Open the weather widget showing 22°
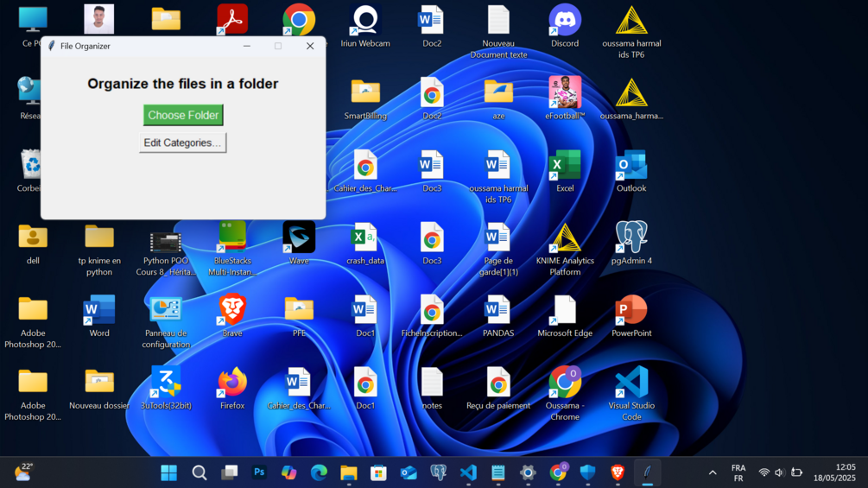Screen dimensions: 868x488 (23, 472)
